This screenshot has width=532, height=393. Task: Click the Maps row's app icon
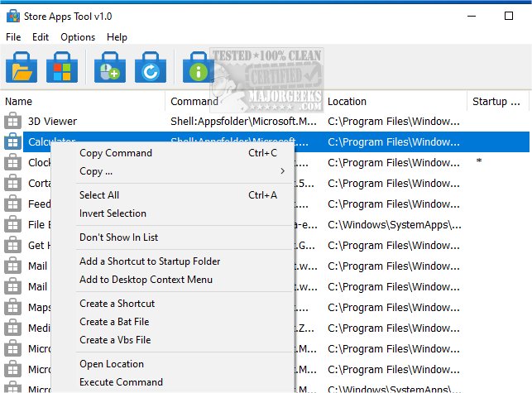(x=12, y=307)
